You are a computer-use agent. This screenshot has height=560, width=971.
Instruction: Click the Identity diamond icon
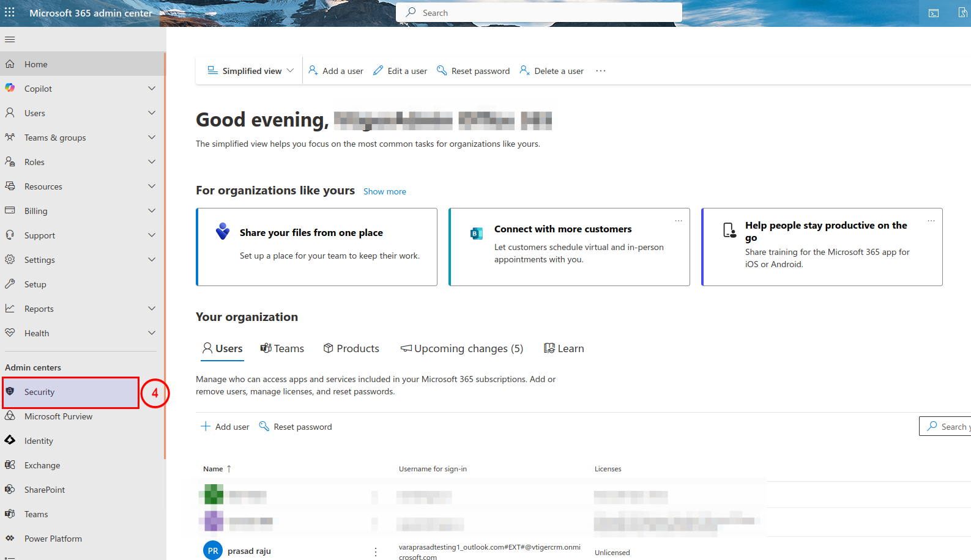[10, 440]
